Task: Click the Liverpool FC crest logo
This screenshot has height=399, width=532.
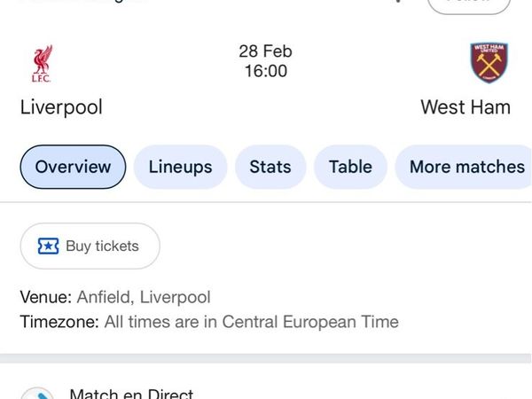Action: 41,64
